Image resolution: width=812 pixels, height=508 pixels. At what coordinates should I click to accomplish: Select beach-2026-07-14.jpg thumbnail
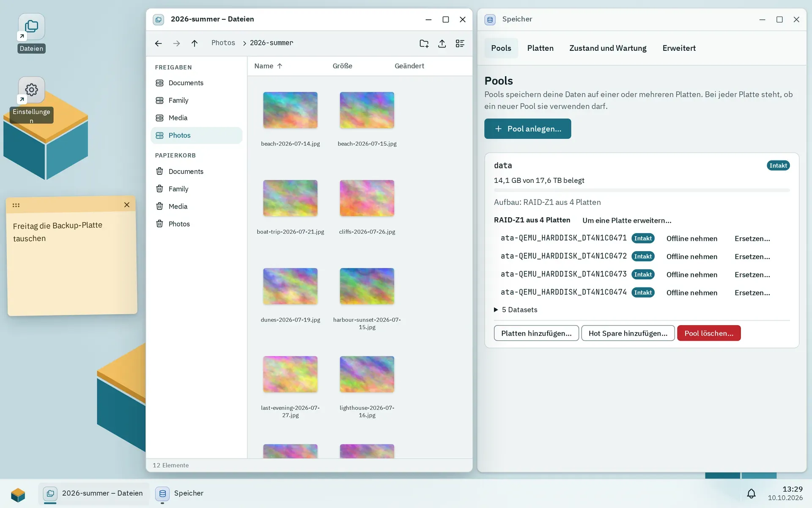(290, 110)
